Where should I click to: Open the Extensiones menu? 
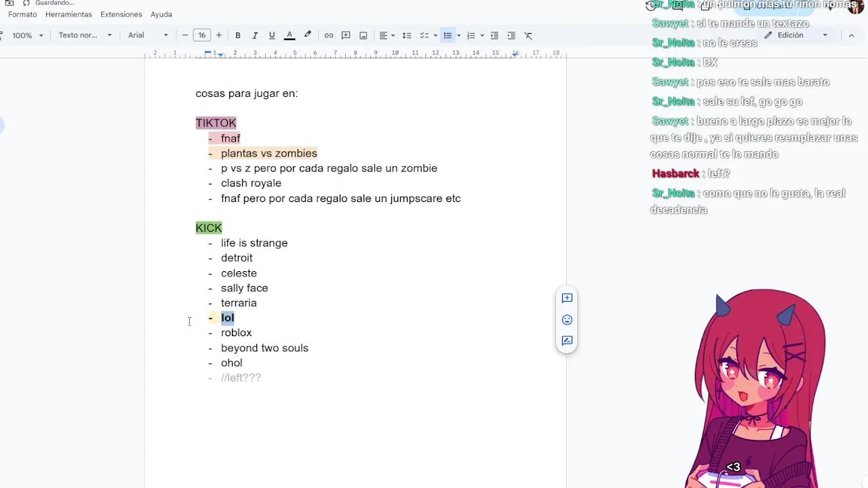[x=121, y=14]
